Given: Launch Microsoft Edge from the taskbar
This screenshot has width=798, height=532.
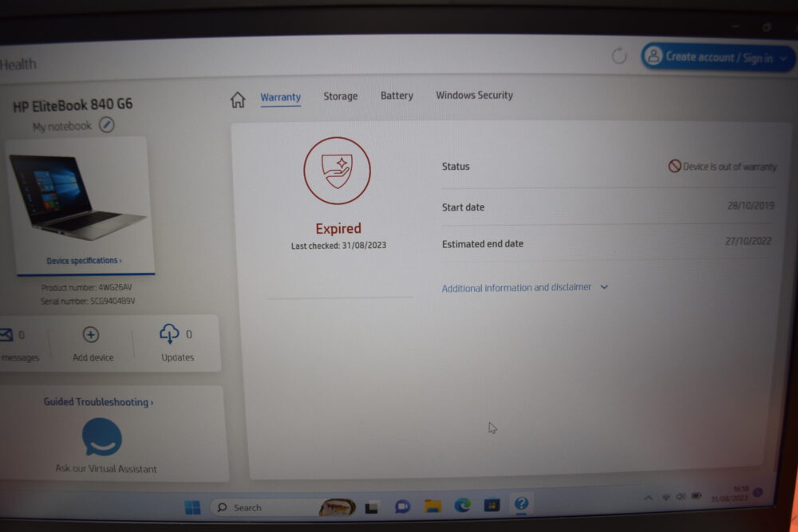Looking at the screenshot, I should click(462, 505).
